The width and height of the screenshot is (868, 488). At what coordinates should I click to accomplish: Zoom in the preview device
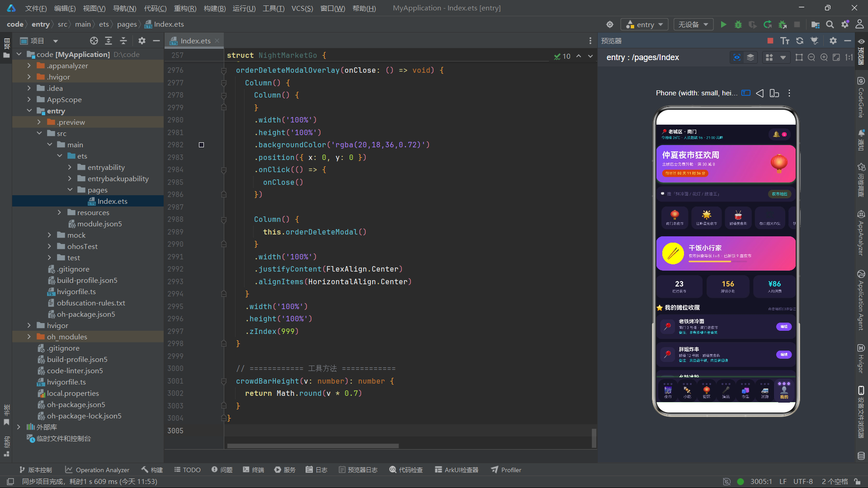(824, 57)
